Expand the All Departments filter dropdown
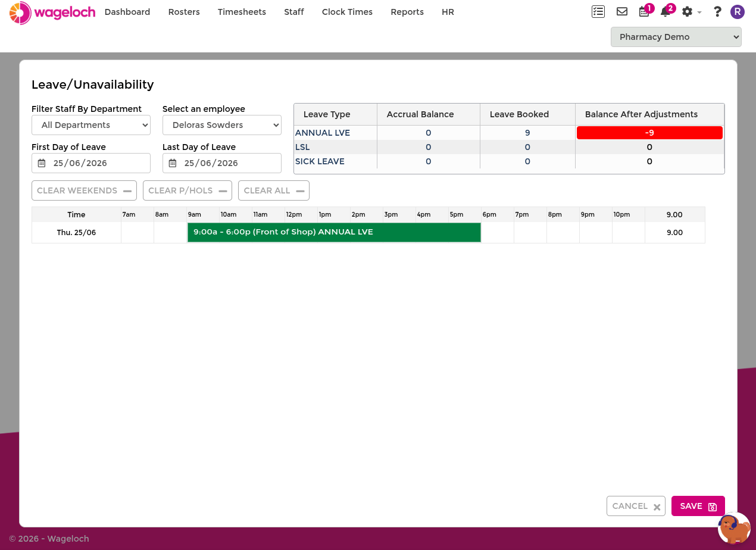756x550 pixels. (91, 125)
